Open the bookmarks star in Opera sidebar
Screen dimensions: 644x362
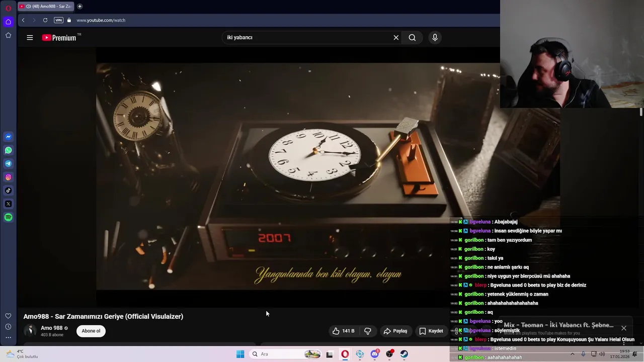[8, 35]
